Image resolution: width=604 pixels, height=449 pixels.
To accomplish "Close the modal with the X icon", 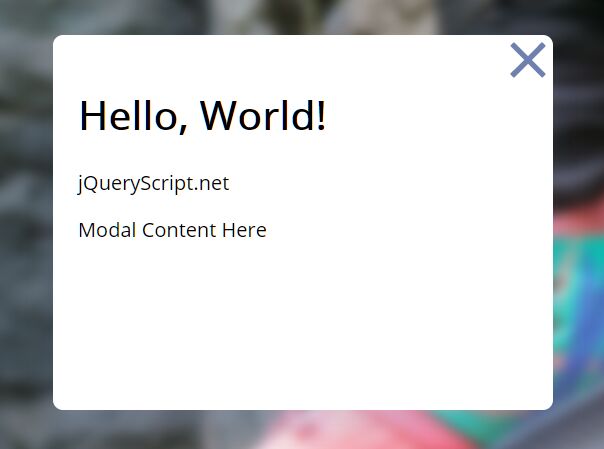I will coord(528,60).
